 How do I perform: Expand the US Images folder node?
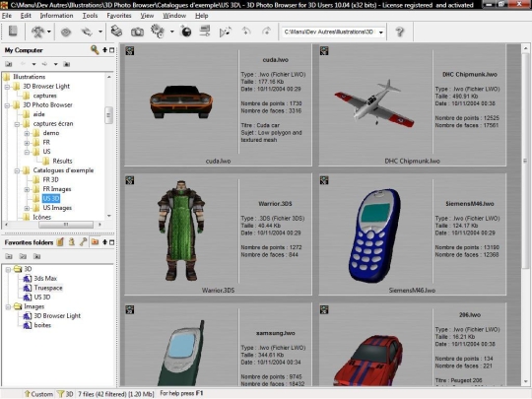pyautogui.click(x=27, y=208)
